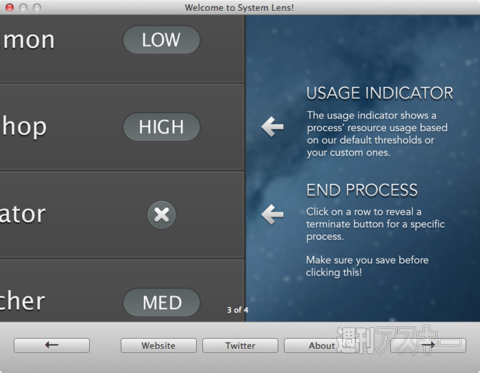The height and width of the screenshot is (373, 480).
Task: Click the partial process name 'cher'
Action: 22,301
